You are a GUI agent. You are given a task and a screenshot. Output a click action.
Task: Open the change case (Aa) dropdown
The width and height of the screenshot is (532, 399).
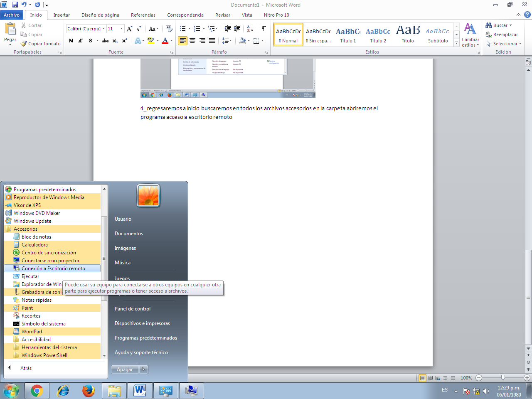click(153, 29)
